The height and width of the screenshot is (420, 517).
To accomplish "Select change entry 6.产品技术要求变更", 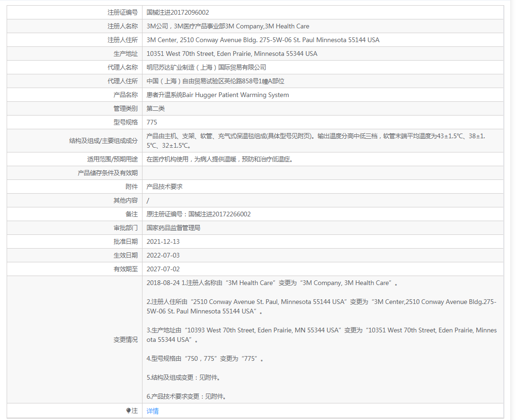I will click(186, 396).
